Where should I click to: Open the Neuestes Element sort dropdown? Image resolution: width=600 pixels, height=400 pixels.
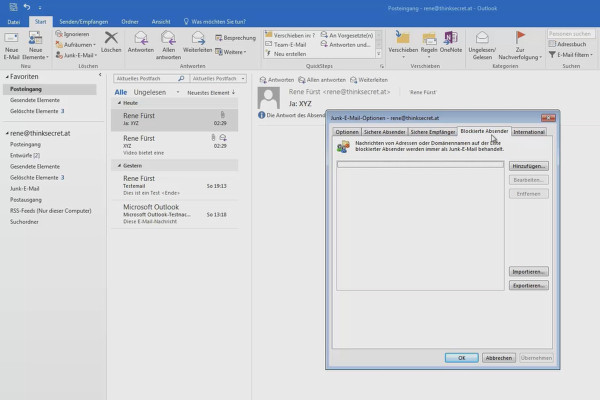tap(211, 93)
